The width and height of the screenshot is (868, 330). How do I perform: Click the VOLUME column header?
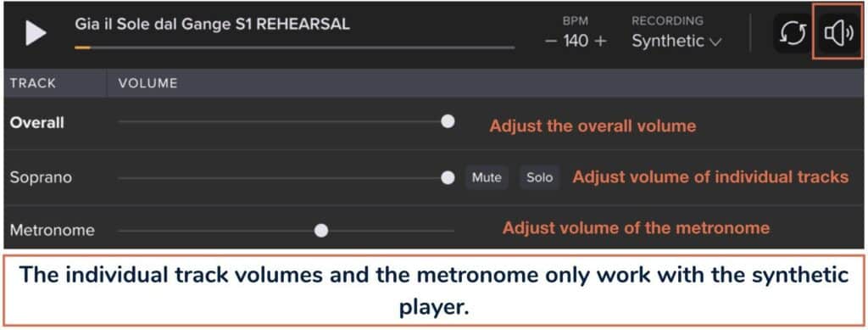click(x=147, y=83)
